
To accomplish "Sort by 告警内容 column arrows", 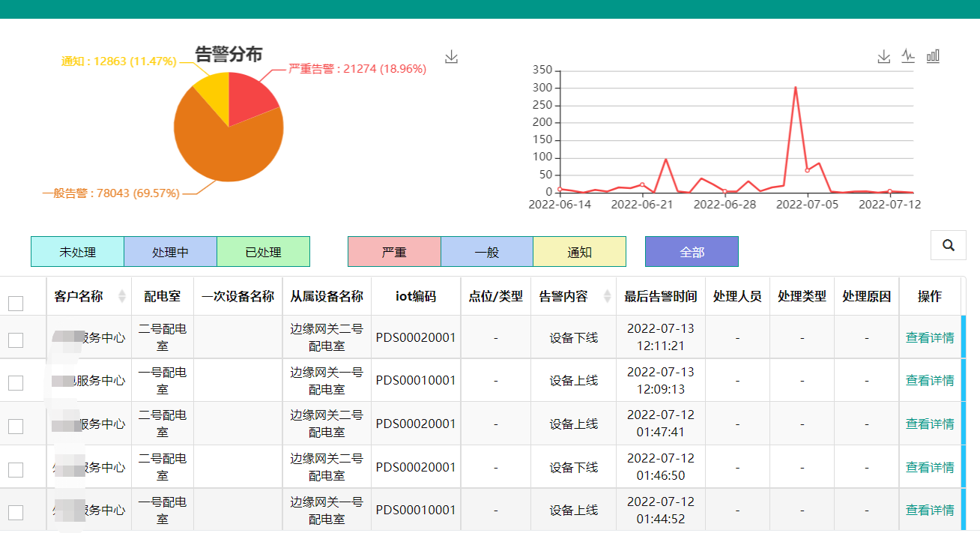I will (x=607, y=296).
